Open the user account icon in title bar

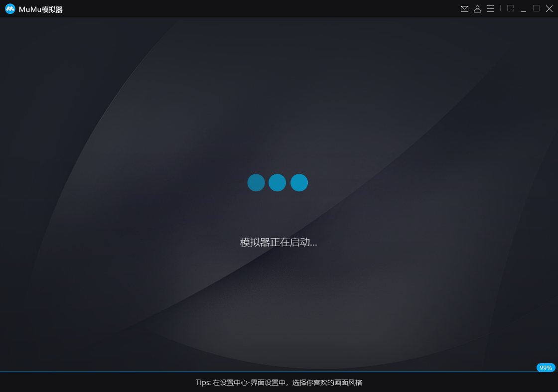(477, 8)
